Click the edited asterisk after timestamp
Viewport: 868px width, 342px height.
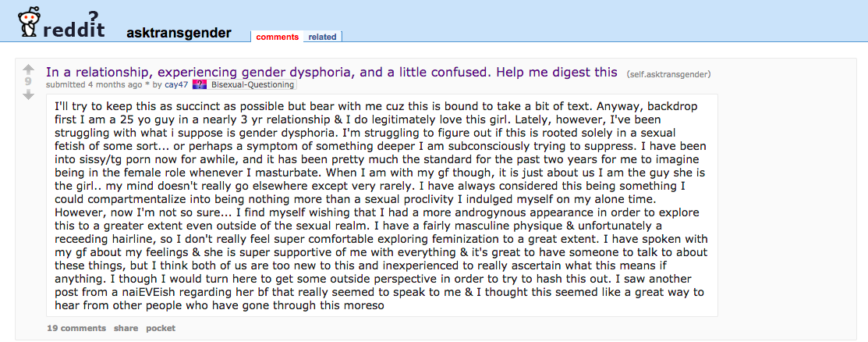(x=147, y=84)
